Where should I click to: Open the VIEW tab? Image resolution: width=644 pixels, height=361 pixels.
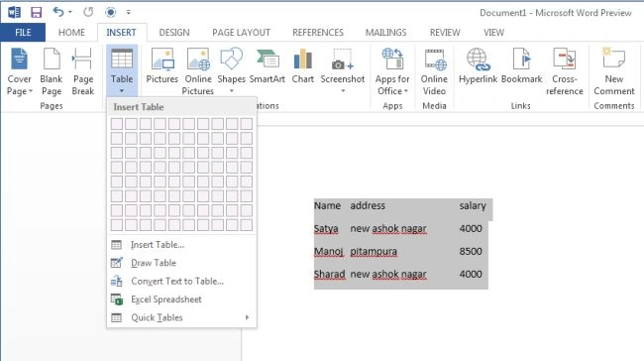pos(493,33)
